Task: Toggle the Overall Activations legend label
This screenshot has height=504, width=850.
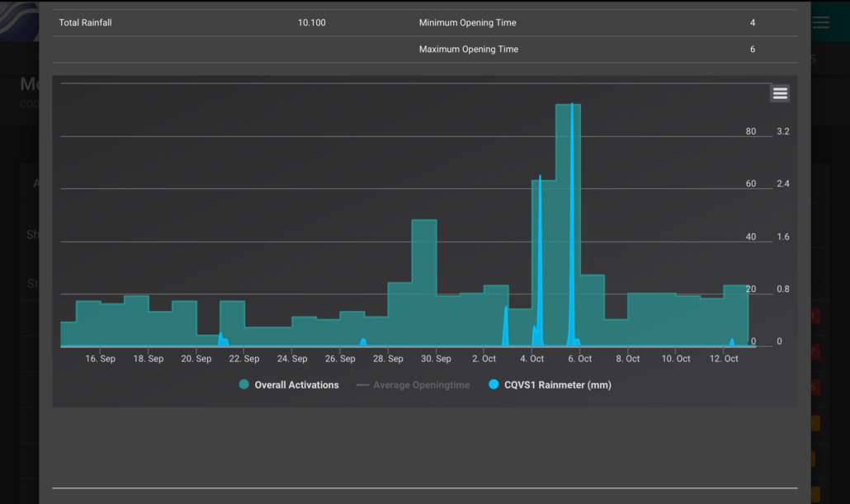Action: pyautogui.click(x=296, y=384)
